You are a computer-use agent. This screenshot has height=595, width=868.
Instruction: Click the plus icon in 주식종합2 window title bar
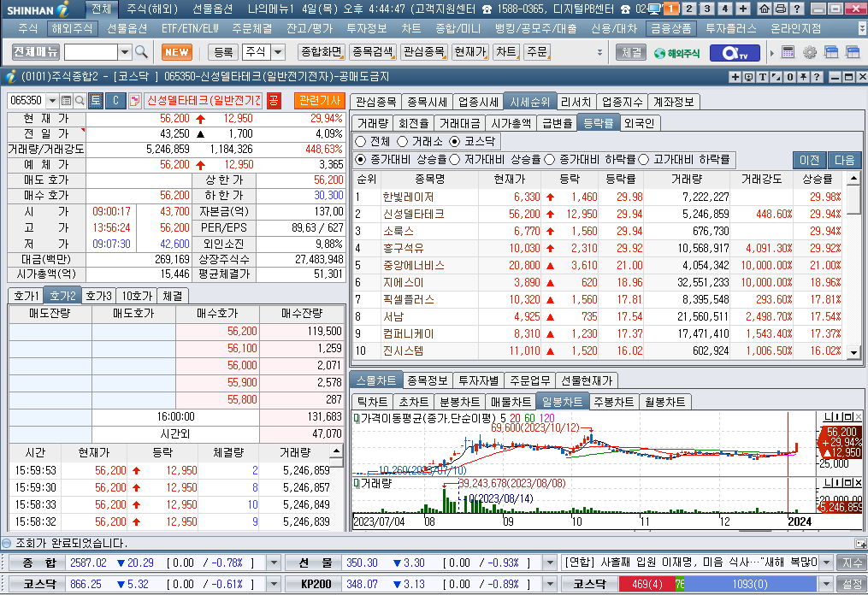pyautogui.click(x=735, y=77)
